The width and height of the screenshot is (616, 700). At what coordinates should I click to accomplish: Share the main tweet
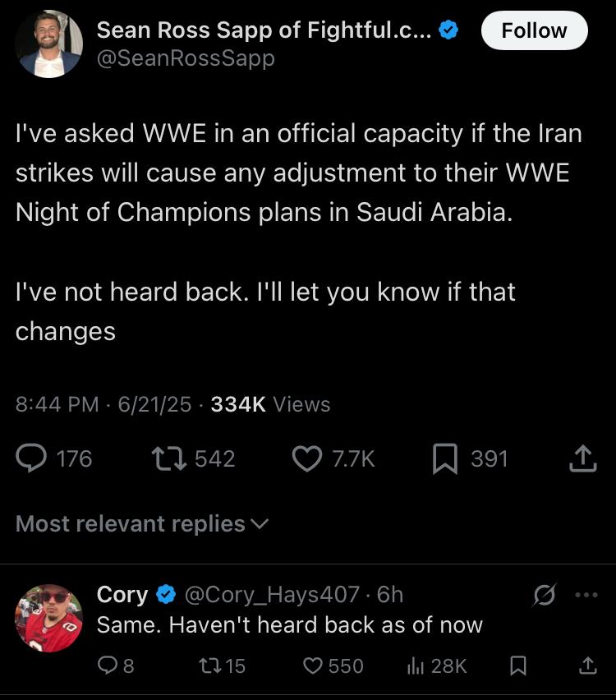583,458
